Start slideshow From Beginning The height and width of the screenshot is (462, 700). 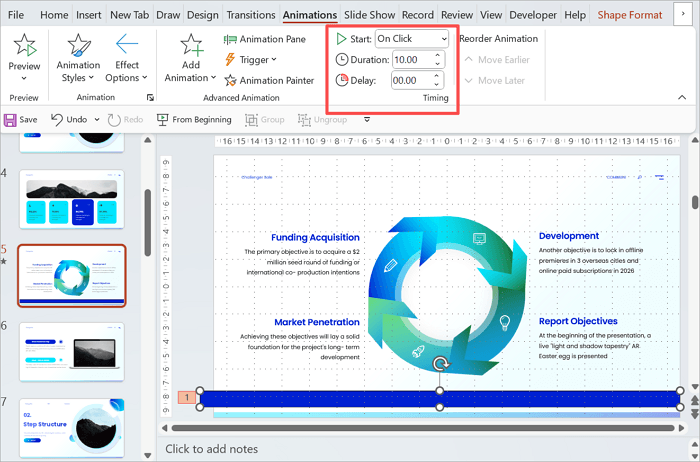[194, 119]
